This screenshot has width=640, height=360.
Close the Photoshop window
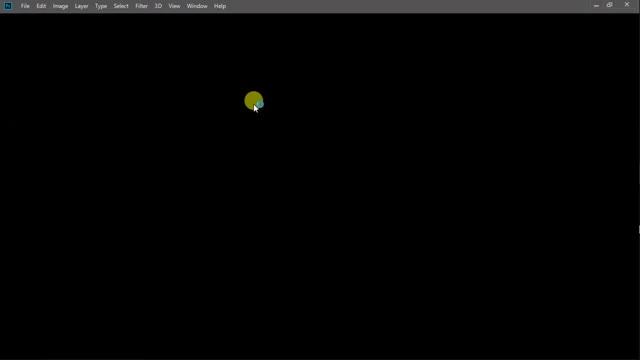(627, 4)
